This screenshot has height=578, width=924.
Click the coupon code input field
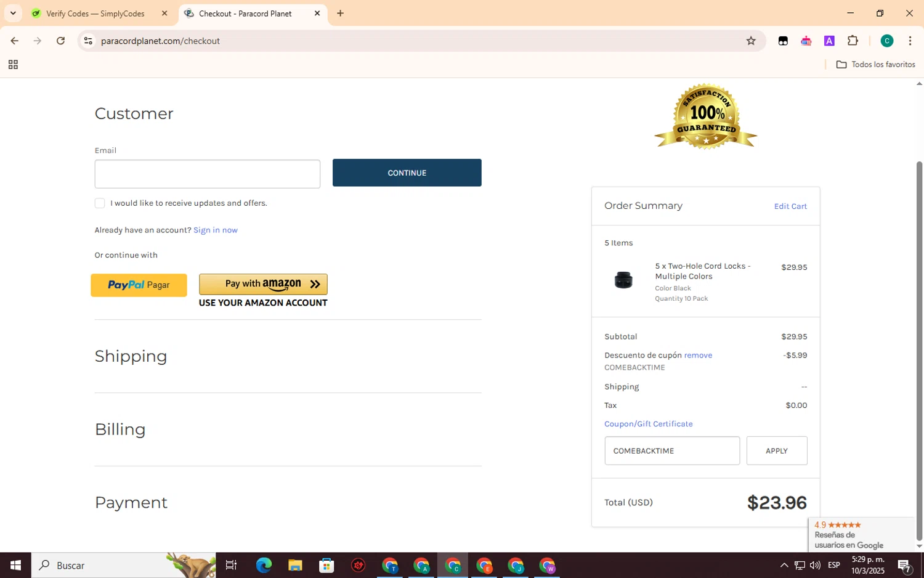(672, 450)
